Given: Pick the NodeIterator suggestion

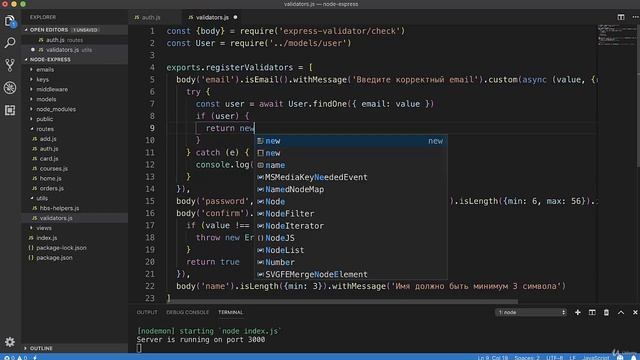Looking at the screenshot, I should click(x=350, y=226).
